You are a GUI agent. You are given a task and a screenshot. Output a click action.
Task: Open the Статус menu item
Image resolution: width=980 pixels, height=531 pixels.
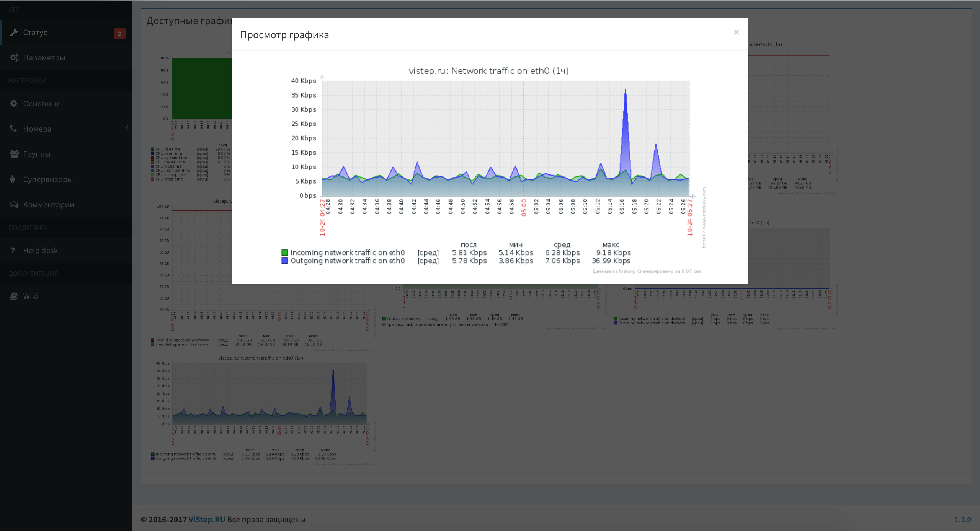35,33
